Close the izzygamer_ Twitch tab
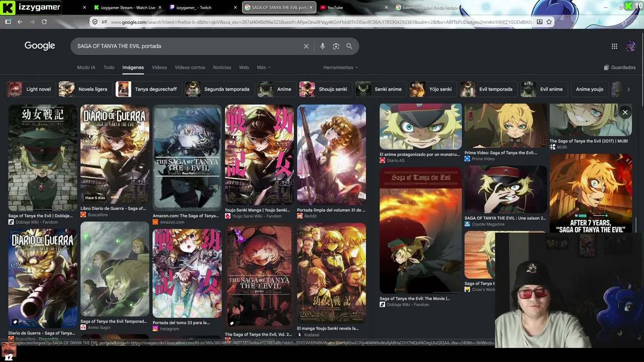This screenshot has height=362, width=644. click(235, 8)
